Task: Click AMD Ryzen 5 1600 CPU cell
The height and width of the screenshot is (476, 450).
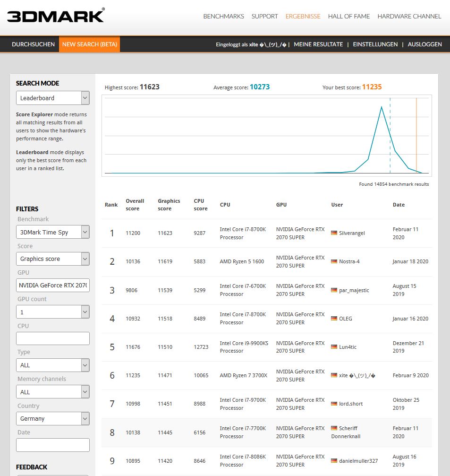Action: tap(242, 261)
